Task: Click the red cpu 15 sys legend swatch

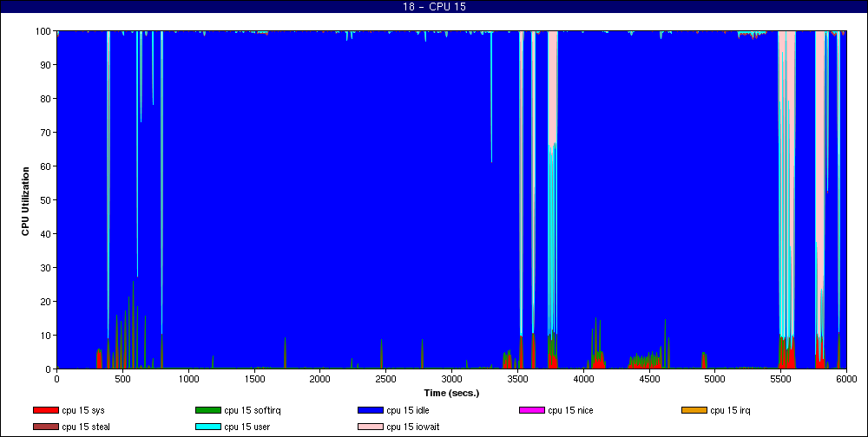Action: [x=45, y=410]
